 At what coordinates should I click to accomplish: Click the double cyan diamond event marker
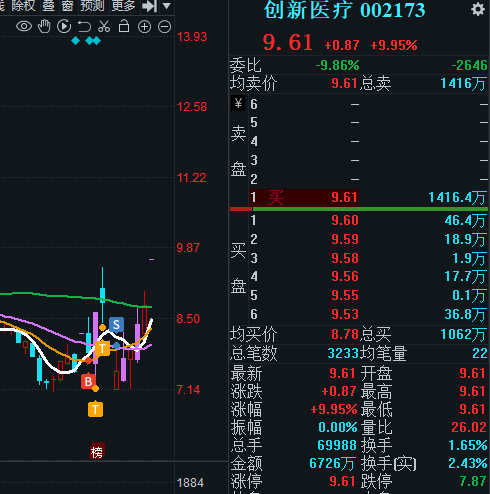coord(93,41)
